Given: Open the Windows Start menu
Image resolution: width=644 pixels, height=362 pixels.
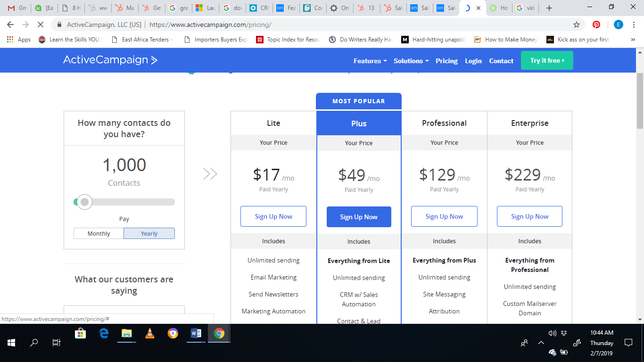Looking at the screenshot, I should (x=11, y=343).
